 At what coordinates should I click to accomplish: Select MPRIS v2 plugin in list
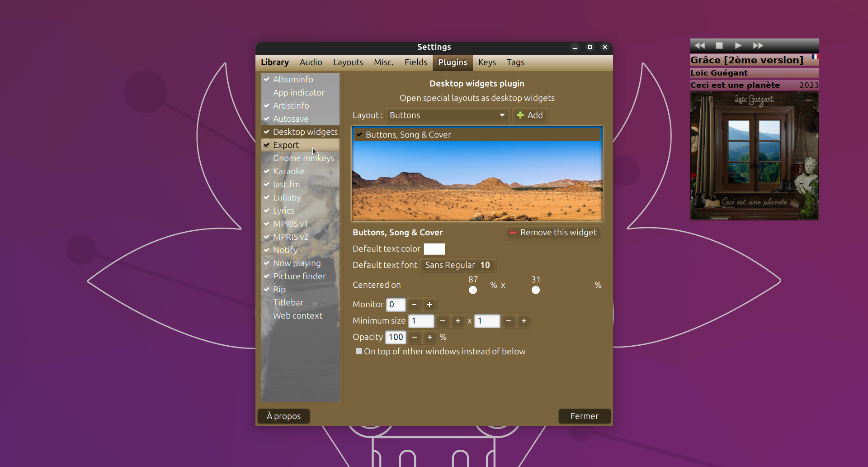[301, 237]
